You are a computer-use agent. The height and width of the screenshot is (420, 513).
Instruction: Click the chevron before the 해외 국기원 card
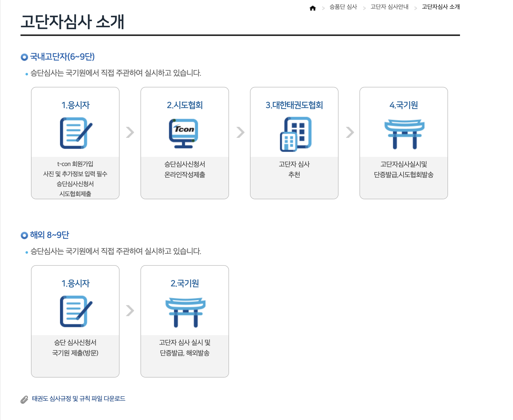tap(130, 311)
